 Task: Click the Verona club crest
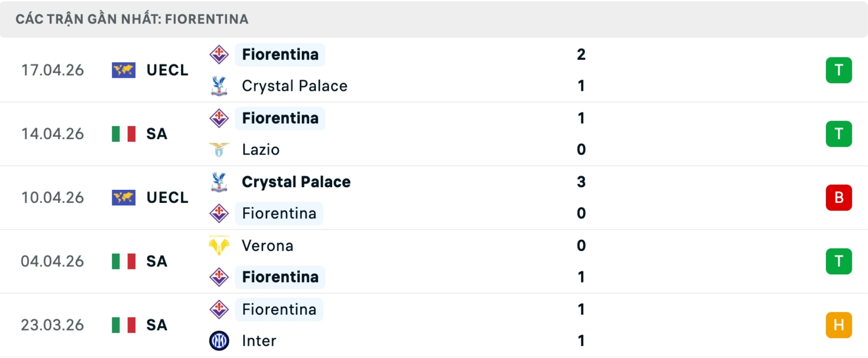219,245
